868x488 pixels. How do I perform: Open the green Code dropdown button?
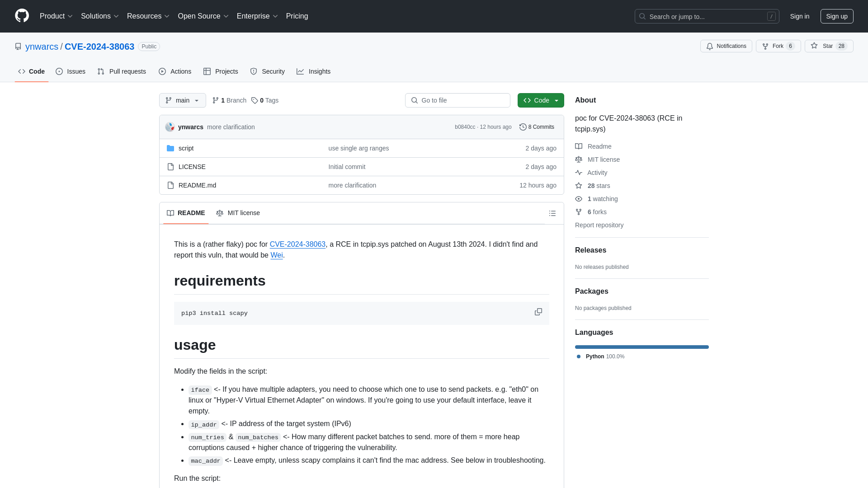(541, 100)
